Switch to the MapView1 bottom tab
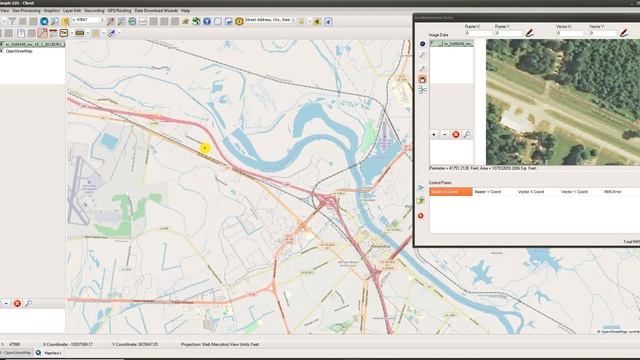 [x=49, y=353]
